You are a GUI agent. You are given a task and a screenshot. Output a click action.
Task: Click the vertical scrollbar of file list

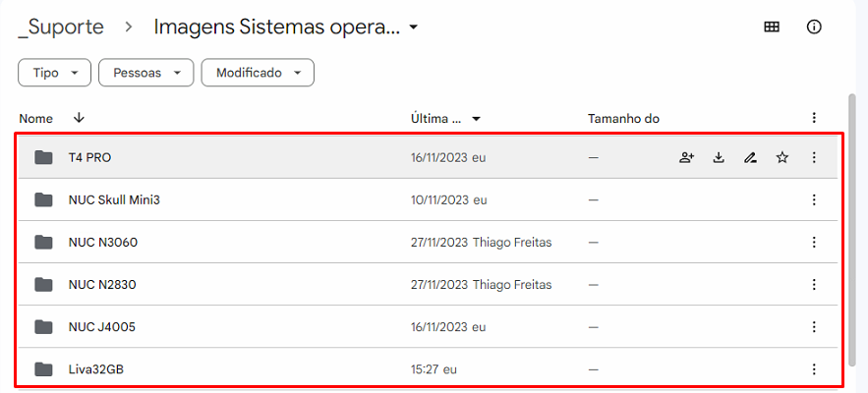[852, 230]
